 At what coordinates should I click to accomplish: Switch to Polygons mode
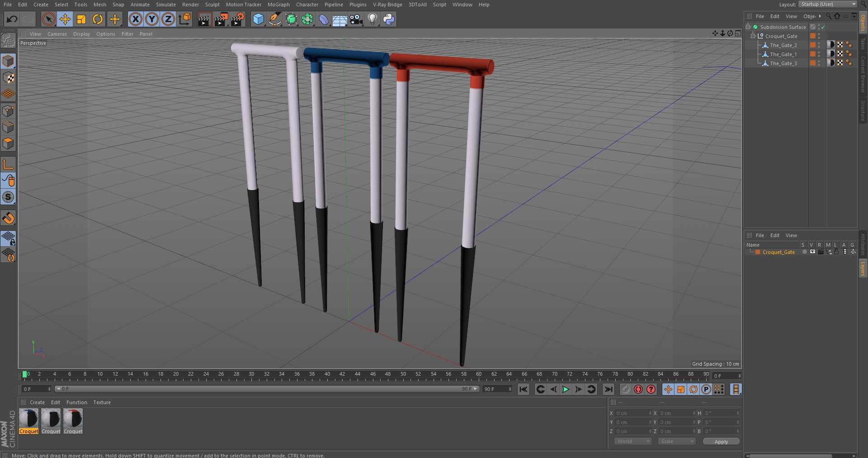pos(8,143)
